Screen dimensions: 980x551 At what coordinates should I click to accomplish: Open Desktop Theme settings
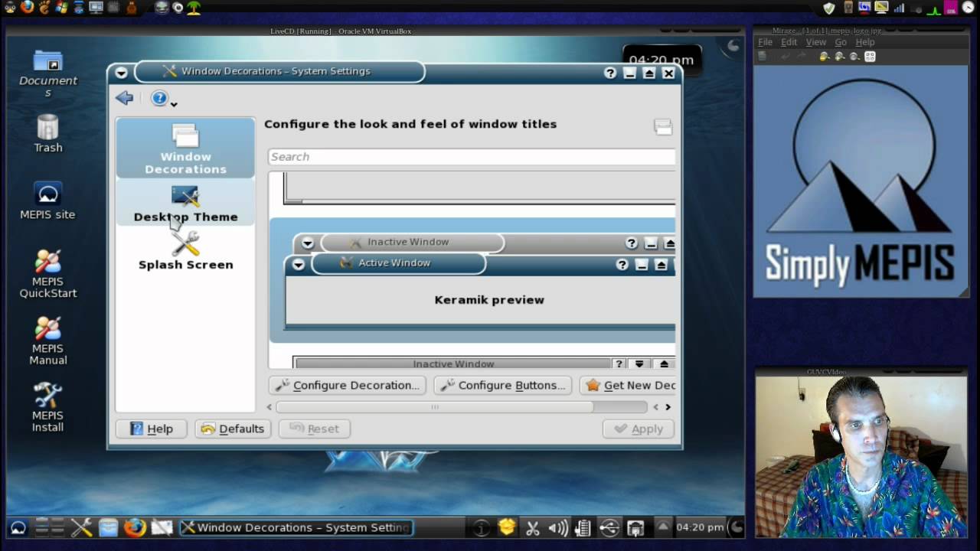[x=185, y=204]
